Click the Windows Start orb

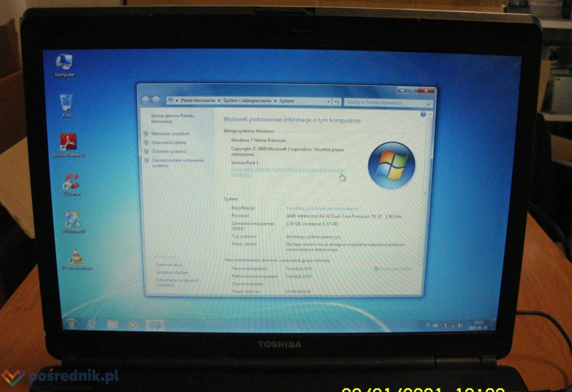click(71, 324)
